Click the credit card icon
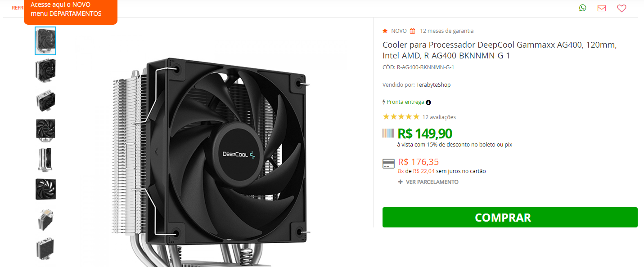 pos(388,164)
